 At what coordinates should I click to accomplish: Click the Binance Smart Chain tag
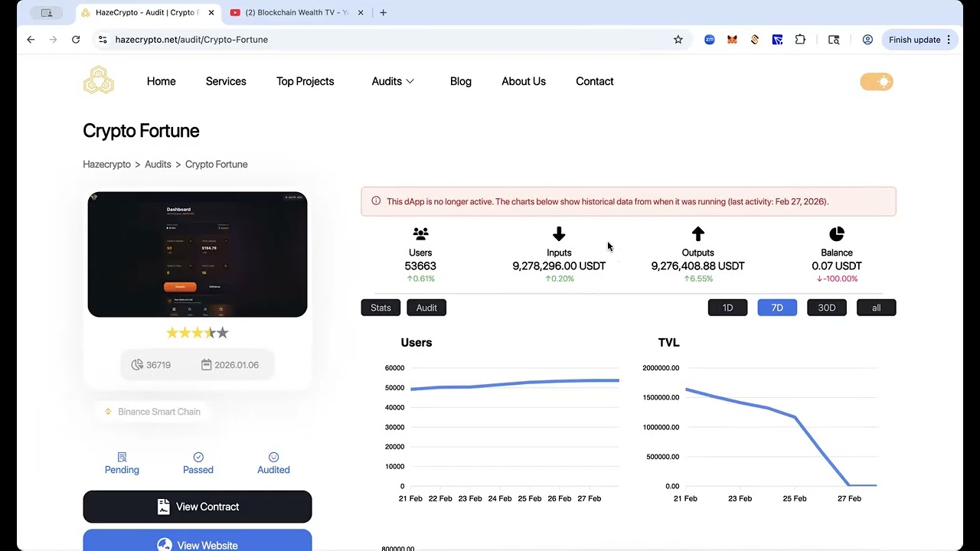(x=152, y=412)
